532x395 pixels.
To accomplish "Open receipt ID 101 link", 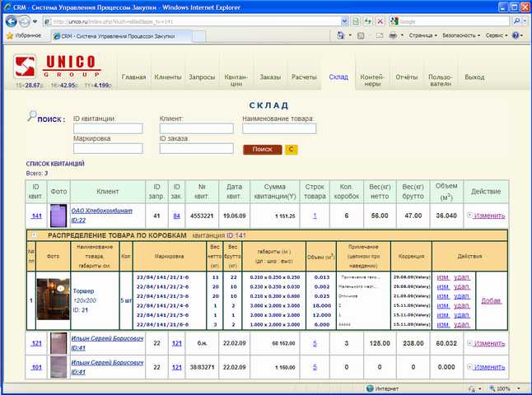I will (36, 367).
